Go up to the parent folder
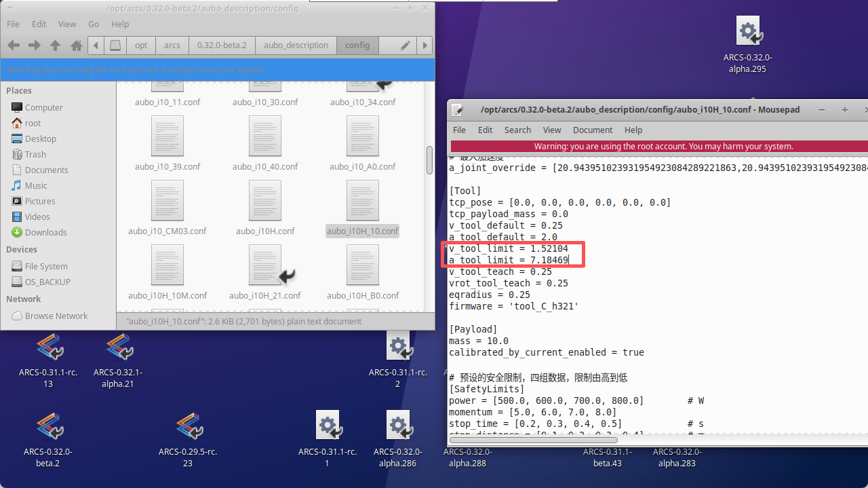This screenshot has height=488, width=868. coord(56,45)
